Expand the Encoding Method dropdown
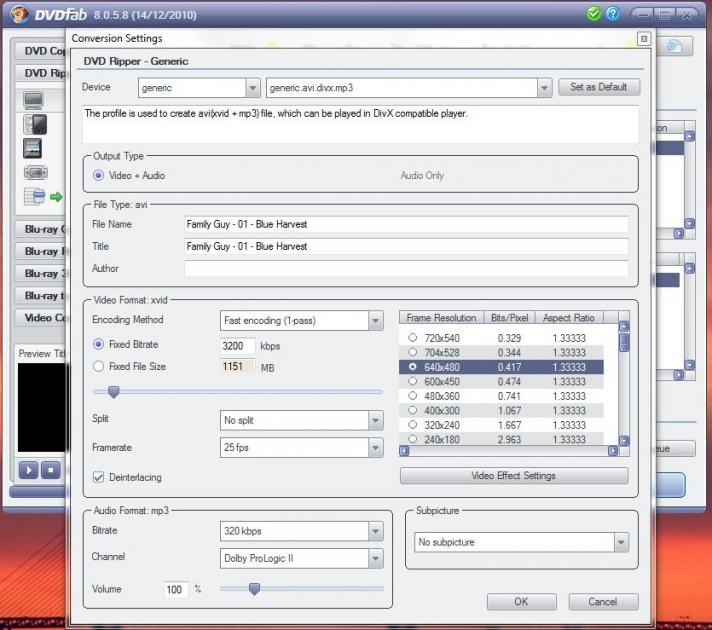 pyautogui.click(x=302, y=321)
